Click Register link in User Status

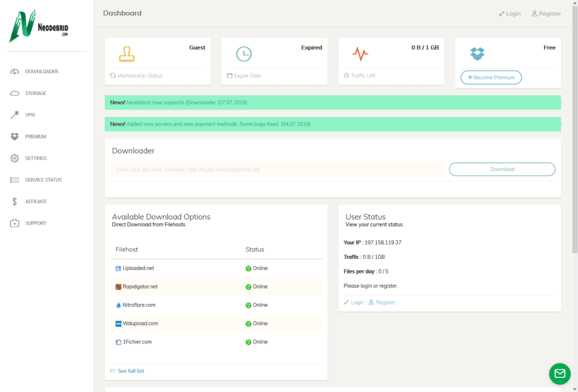coord(385,302)
